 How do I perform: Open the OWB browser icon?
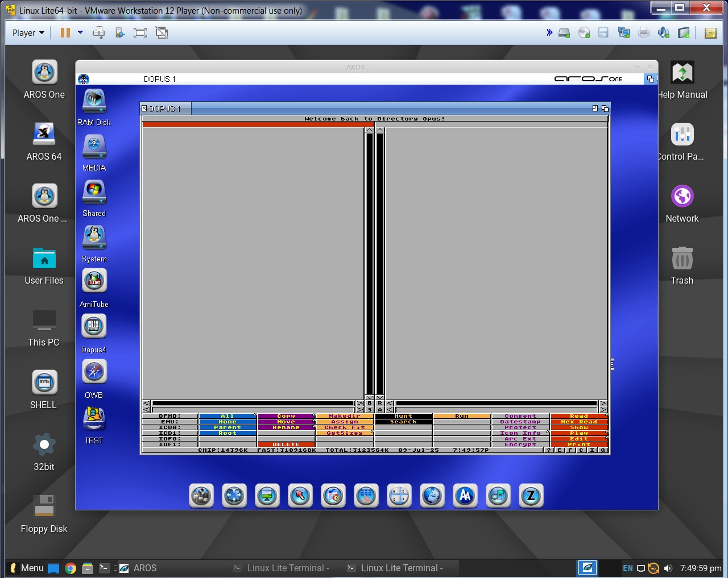point(94,372)
